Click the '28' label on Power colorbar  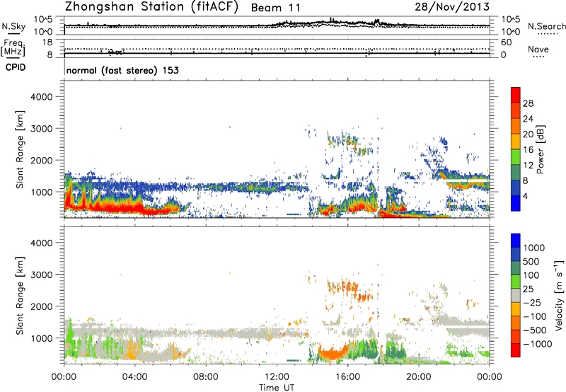pyautogui.click(x=528, y=103)
